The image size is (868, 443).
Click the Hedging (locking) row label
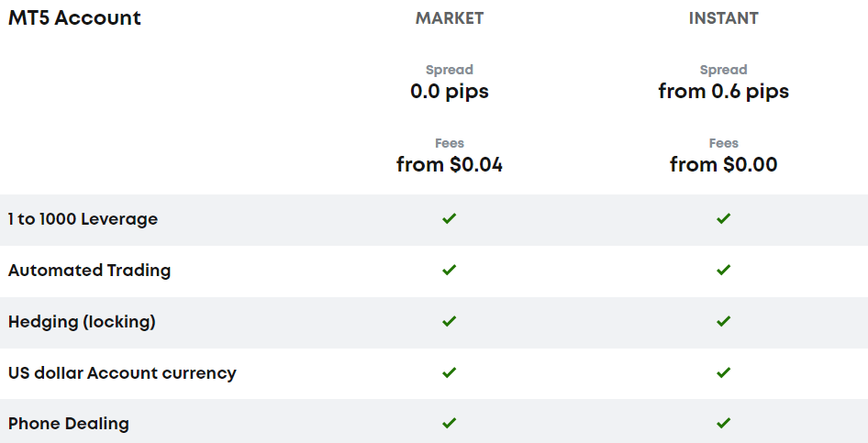coord(82,322)
